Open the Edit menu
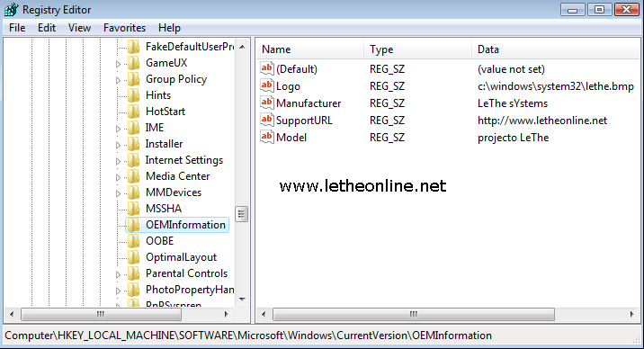644x349 pixels. [x=47, y=28]
